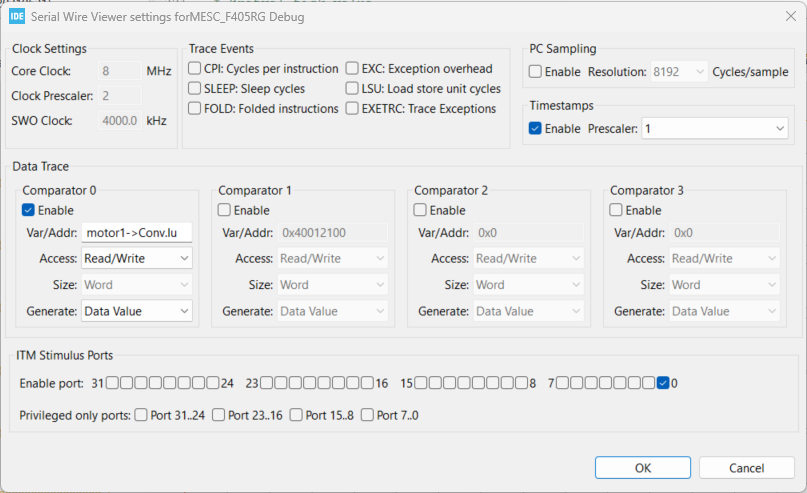
Task: Confirm settings with the OK button
Action: click(x=643, y=467)
